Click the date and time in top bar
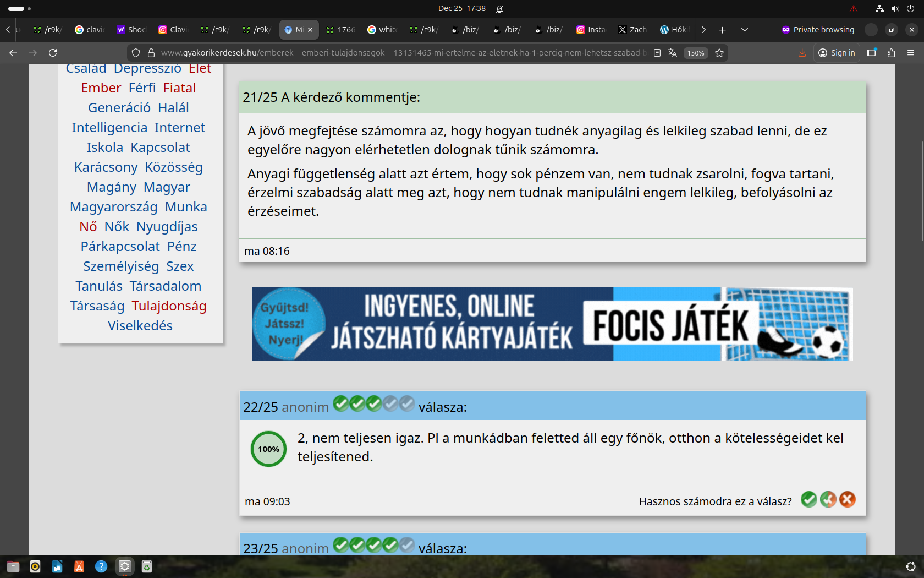 coord(462,8)
